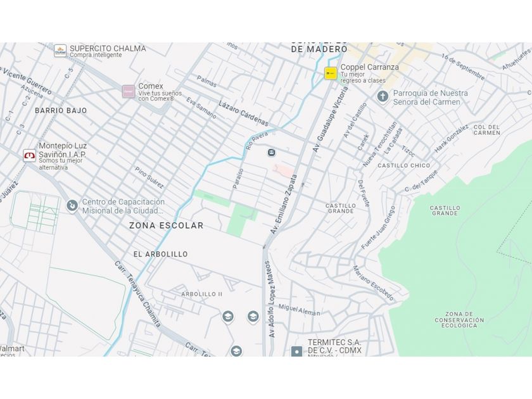The image size is (532, 399).
Task: Click the Av. Guadalupe Victoria street label
Action: point(330,120)
